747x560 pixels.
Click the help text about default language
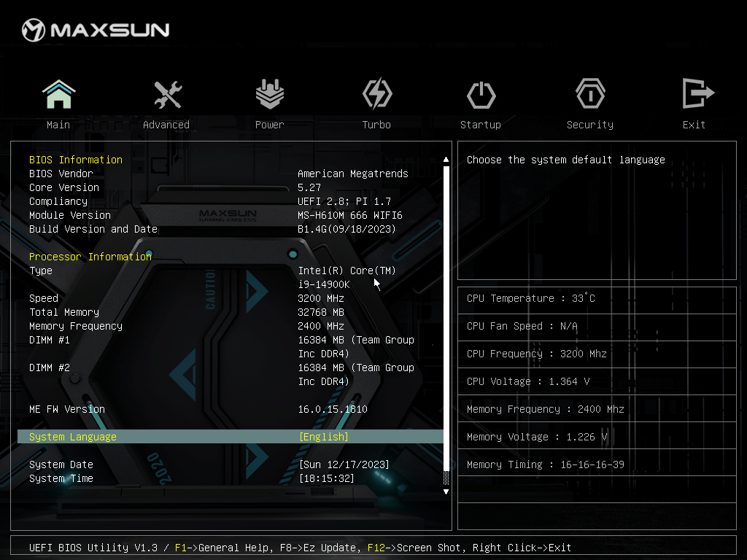pos(566,160)
